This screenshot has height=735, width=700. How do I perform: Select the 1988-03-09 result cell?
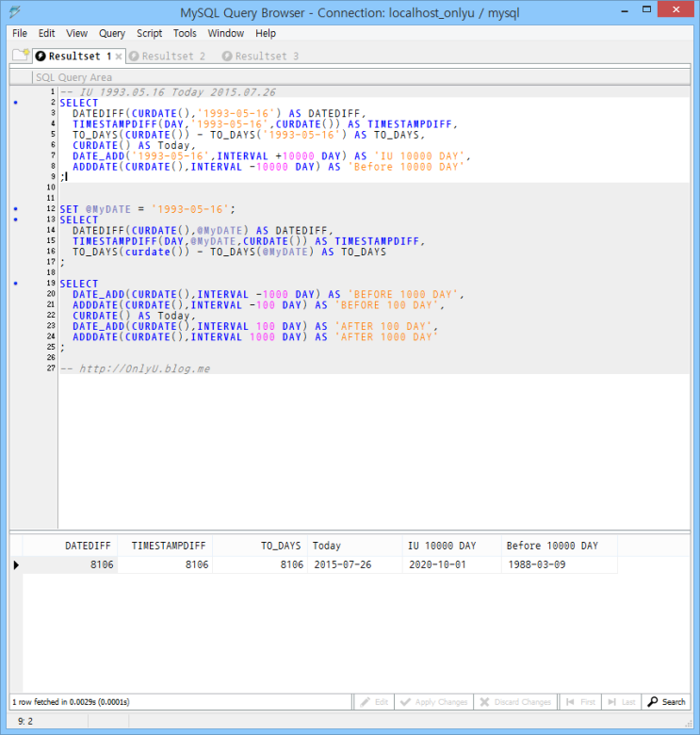click(560, 564)
